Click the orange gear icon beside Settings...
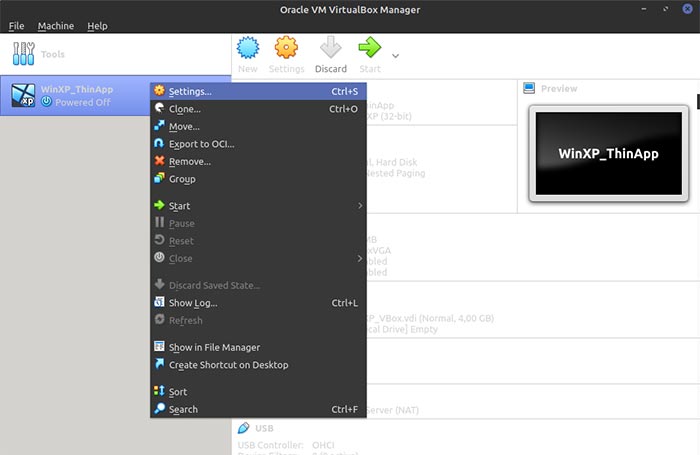This screenshot has width=700, height=455. (159, 91)
